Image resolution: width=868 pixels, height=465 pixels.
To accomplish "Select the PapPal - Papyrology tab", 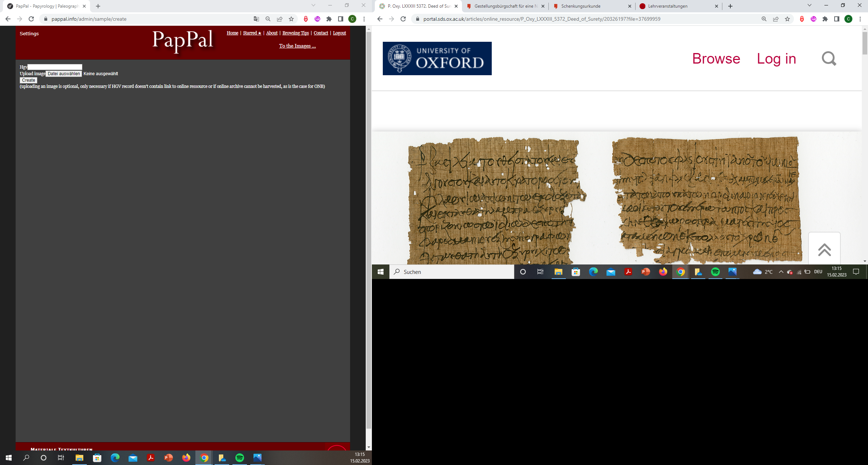I will (47, 6).
